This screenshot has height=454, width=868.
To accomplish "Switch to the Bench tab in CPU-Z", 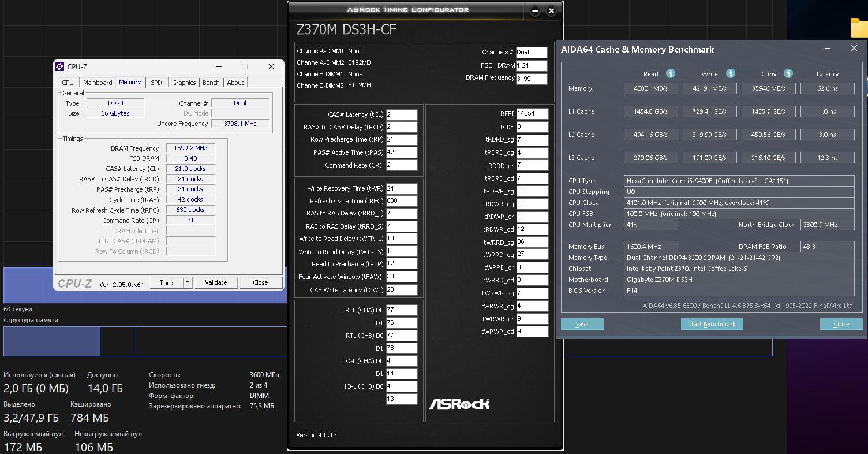I will [x=211, y=83].
